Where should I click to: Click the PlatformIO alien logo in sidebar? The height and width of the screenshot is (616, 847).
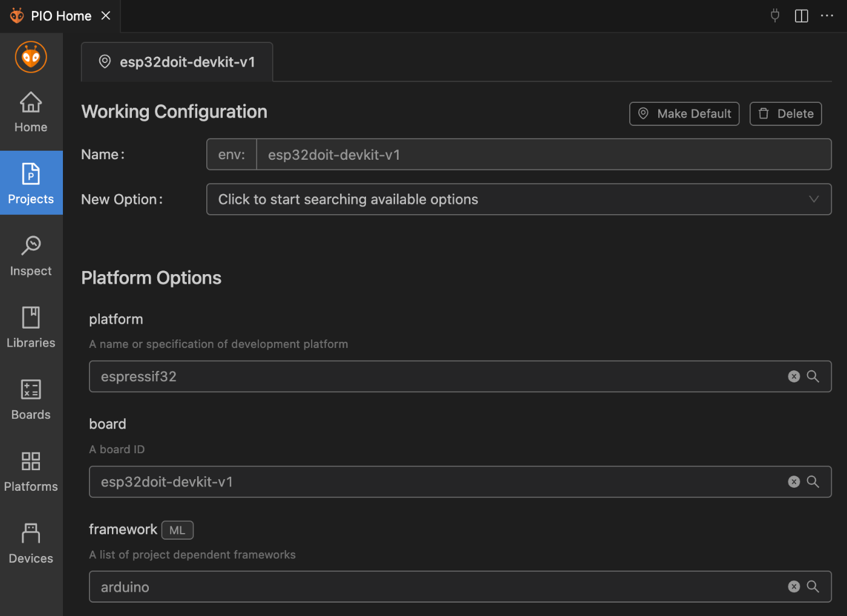(x=31, y=57)
